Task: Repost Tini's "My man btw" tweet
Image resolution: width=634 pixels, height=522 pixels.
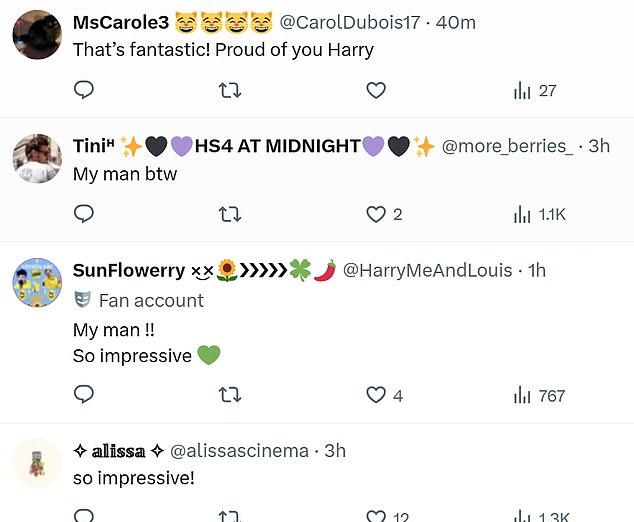Action: click(230, 214)
